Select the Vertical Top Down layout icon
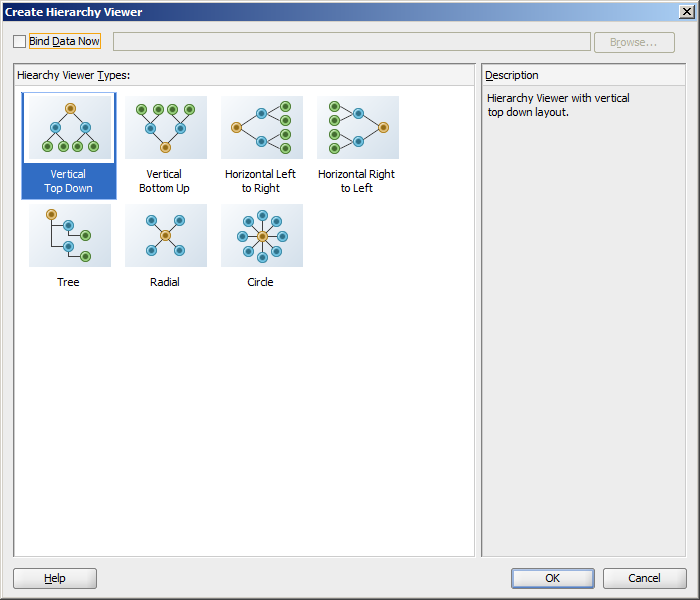The width and height of the screenshot is (700, 600). pos(70,128)
